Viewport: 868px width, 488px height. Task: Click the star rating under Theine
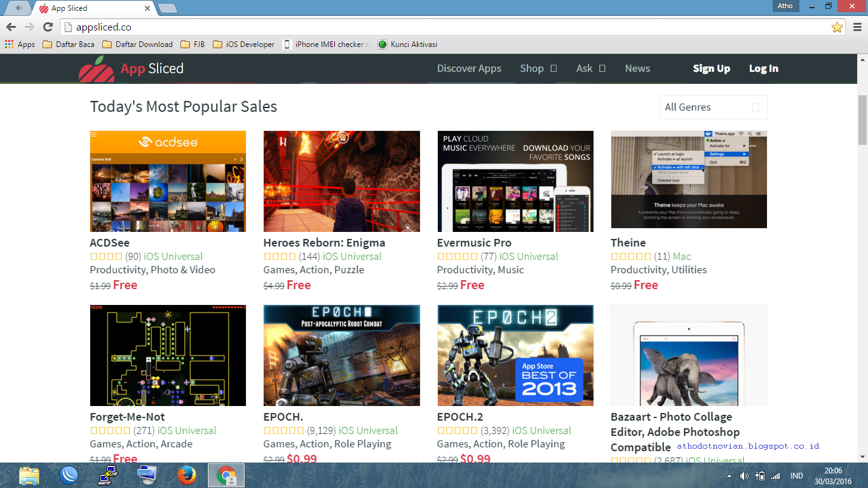631,257
